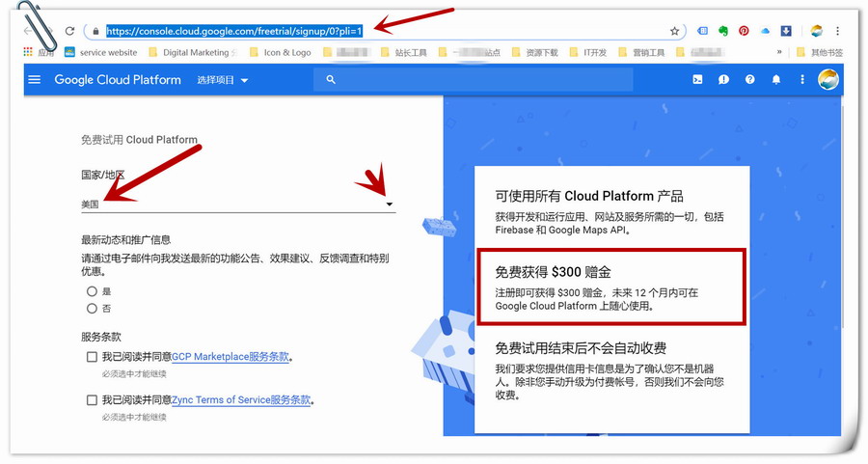Open the Chrome profile avatar in toolbar
Viewport: 868px width, 464px height.
pos(817,31)
